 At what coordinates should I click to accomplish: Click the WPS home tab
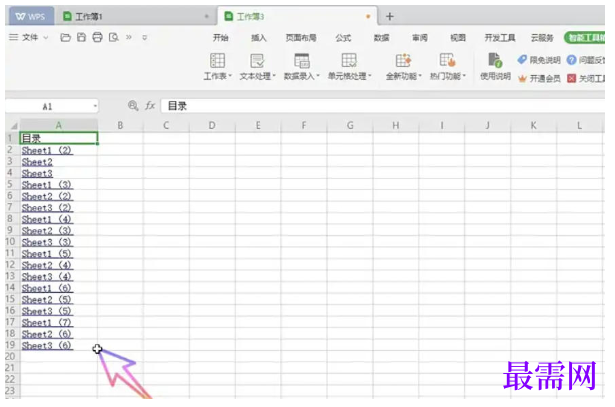(31, 16)
